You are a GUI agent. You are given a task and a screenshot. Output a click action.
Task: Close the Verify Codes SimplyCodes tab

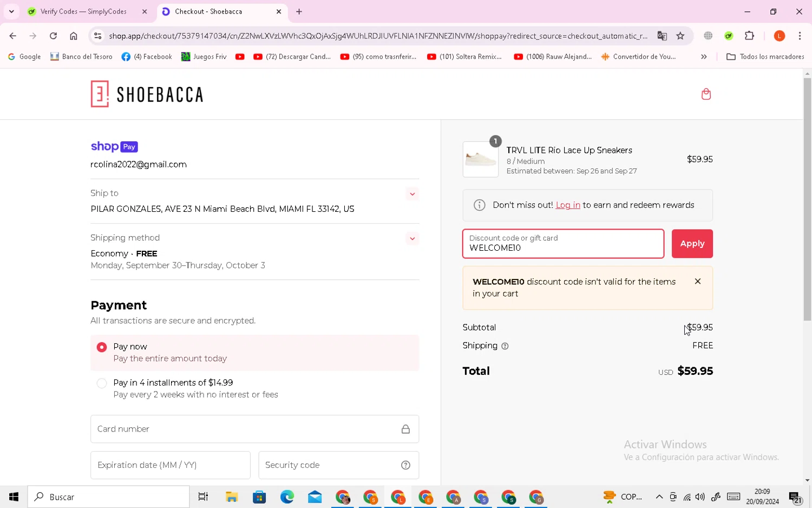pos(145,11)
